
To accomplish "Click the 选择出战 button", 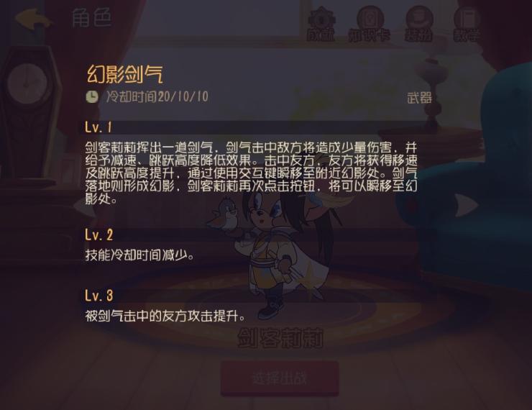I will 280,378.
